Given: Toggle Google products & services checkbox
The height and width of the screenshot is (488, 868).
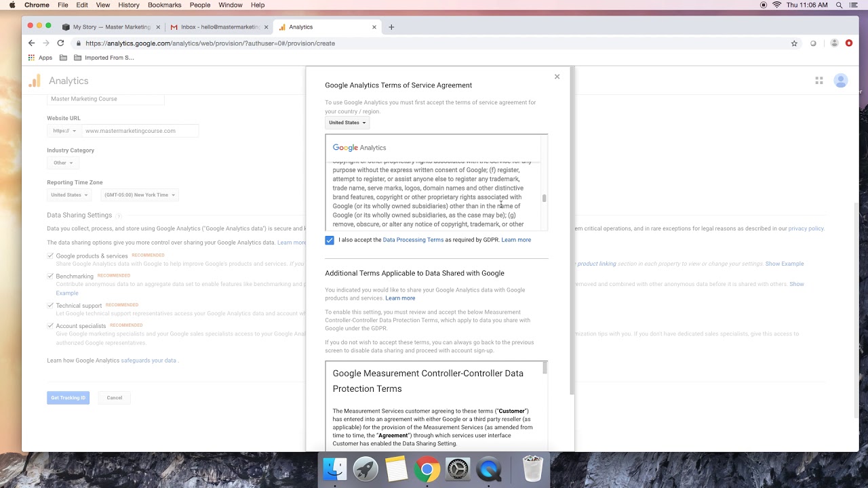Looking at the screenshot, I should point(50,256).
